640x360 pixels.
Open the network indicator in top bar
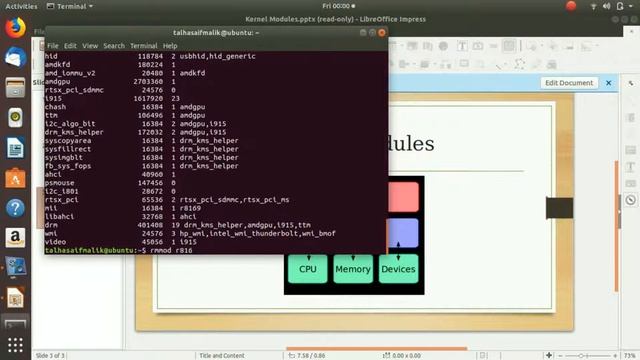coord(593,6)
